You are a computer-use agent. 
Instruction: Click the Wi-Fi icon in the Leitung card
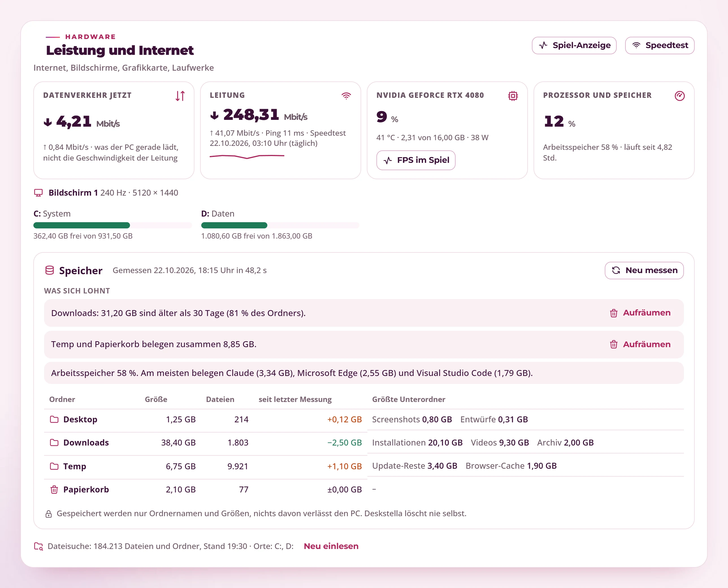346,96
